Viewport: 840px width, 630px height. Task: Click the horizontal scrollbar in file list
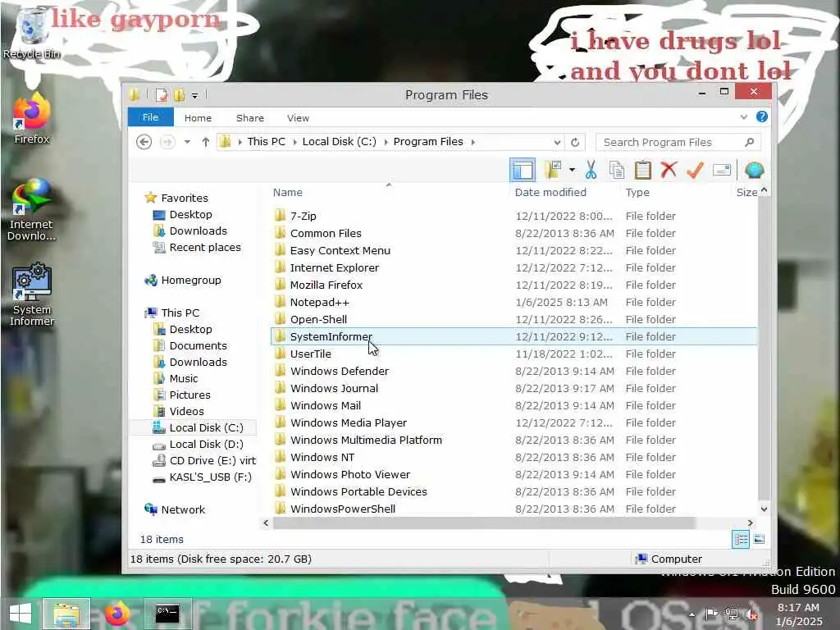point(484,523)
